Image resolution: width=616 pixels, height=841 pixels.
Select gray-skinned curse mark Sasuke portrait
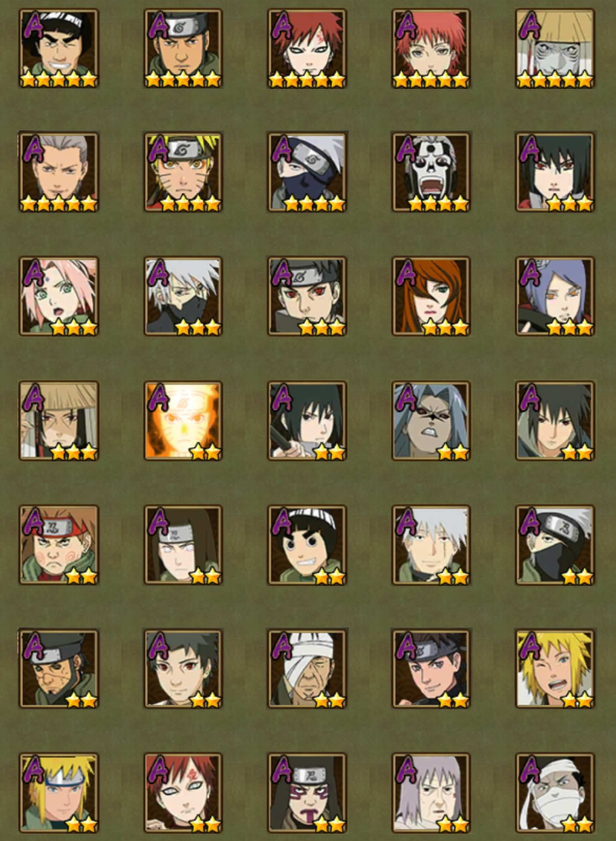431,420
